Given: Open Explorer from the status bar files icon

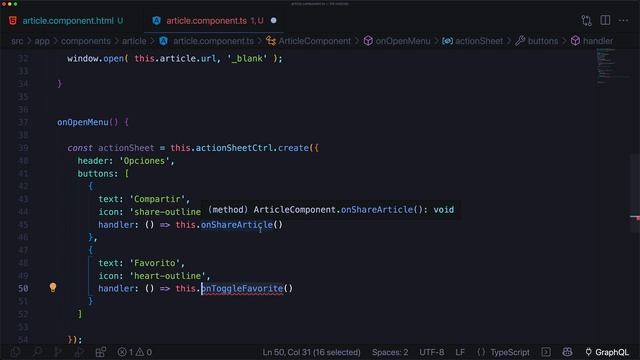Looking at the screenshot, I should click(x=16, y=352).
